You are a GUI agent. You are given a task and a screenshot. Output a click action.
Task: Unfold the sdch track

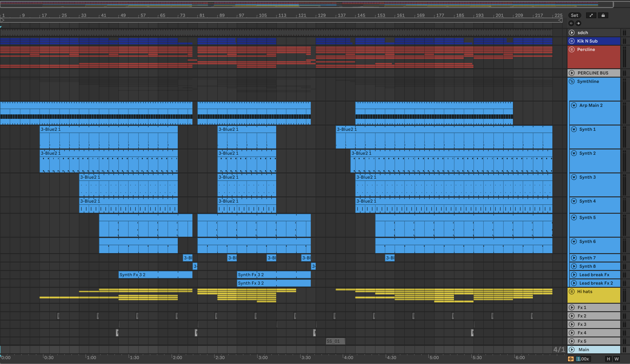click(572, 33)
